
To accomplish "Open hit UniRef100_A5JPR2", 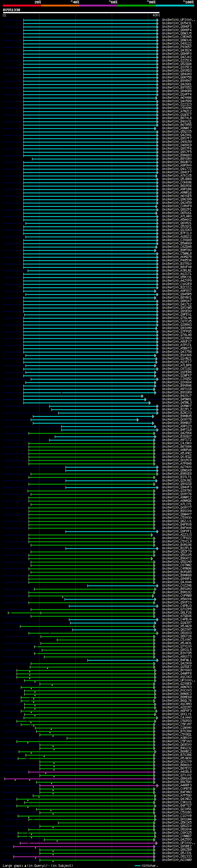I will click(177, 454).
